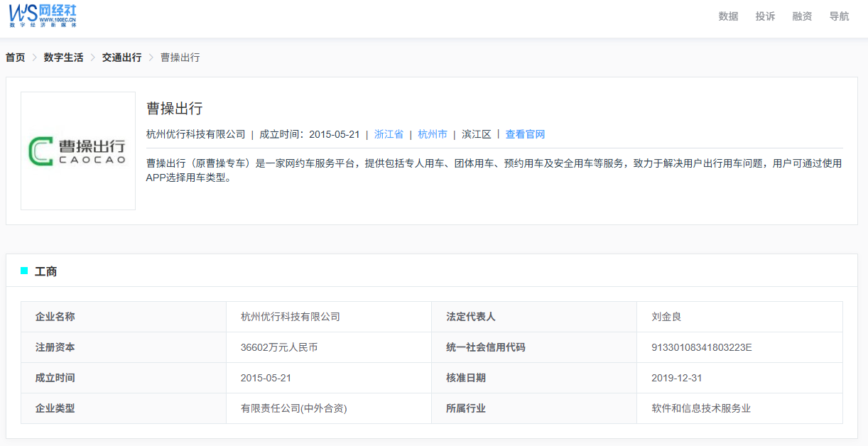The width and height of the screenshot is (868, 446).
Task: Open the 交通出行 breadcrumb link
Action: click(x=121, y=58)
